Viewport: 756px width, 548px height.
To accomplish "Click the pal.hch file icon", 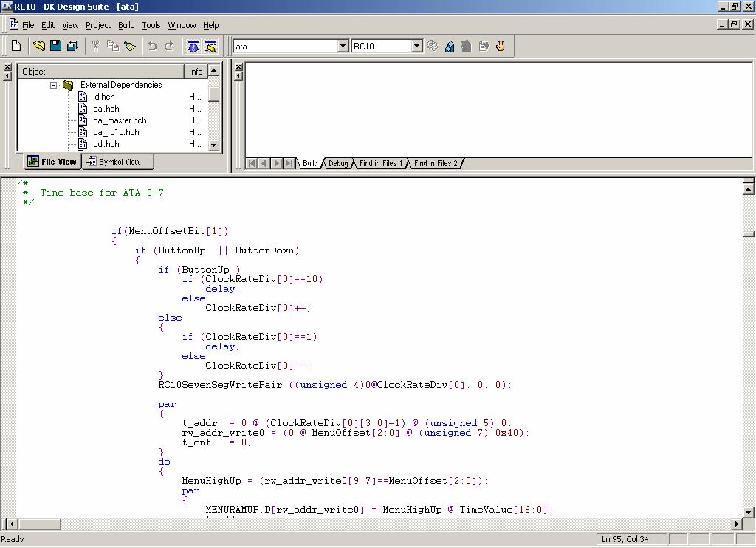I will coord(83,109).
